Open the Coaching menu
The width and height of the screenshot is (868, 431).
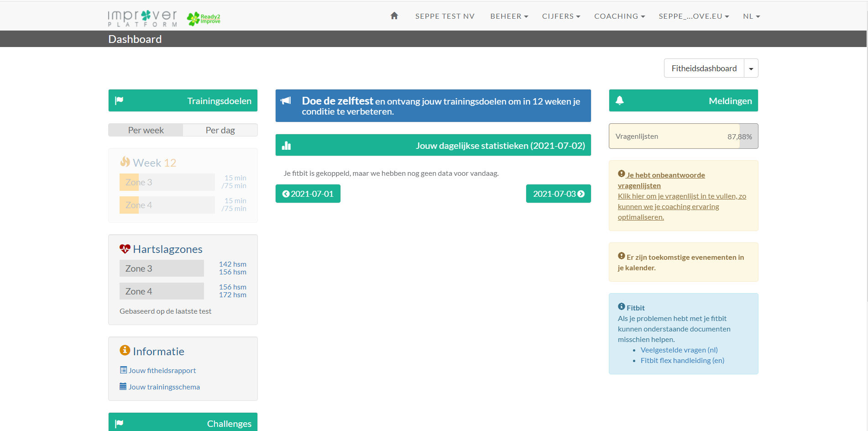(619, 16)
